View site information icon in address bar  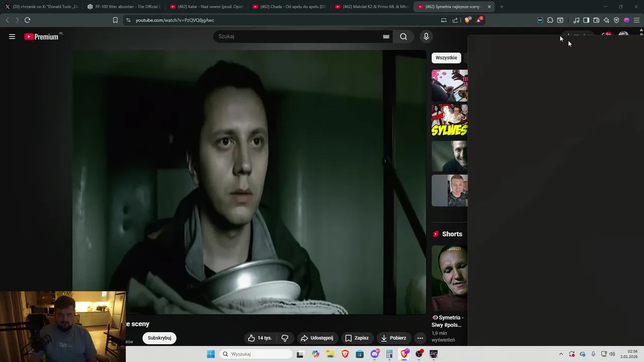coord(128,20)
